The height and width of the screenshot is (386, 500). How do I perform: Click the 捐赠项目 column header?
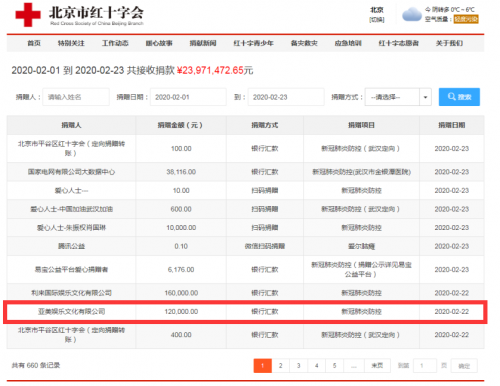point(361,125)
